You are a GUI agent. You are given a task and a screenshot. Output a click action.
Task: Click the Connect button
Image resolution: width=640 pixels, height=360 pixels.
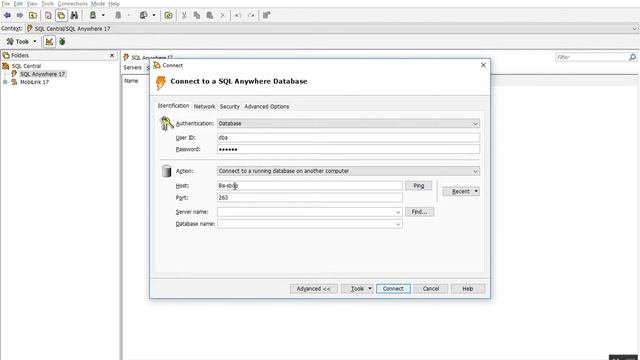[x=393, y=289]
